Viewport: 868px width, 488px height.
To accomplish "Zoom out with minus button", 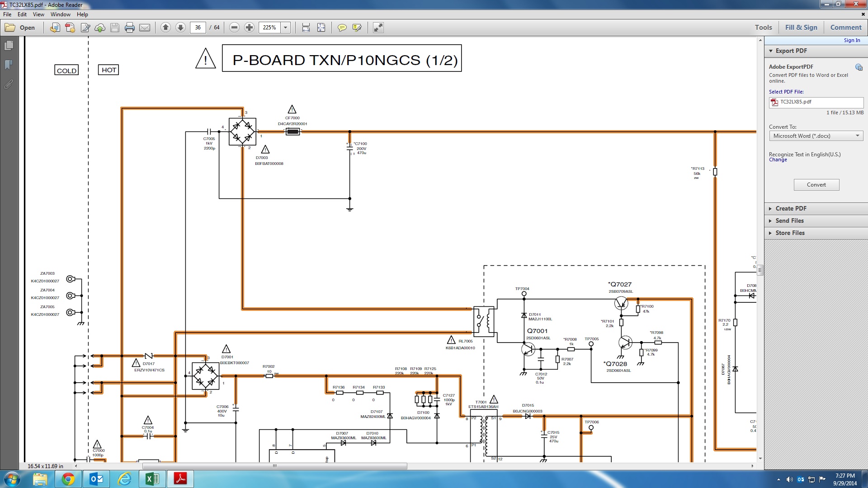I will click(x=234, y=28).
